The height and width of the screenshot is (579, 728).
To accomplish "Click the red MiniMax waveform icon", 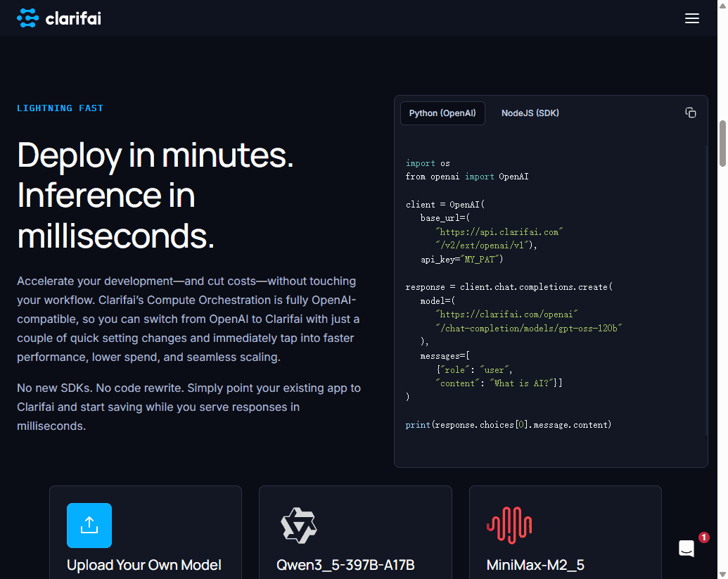I will 509,525.
